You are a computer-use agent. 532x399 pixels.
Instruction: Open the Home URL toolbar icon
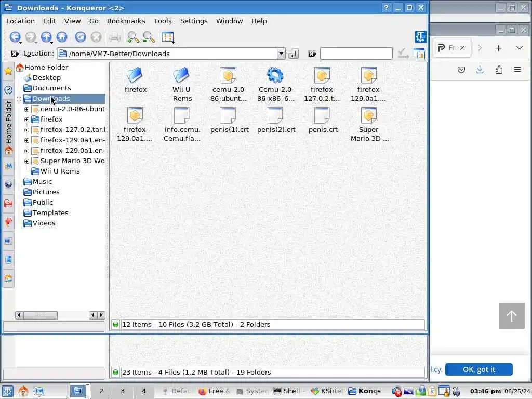click(62, 37)
